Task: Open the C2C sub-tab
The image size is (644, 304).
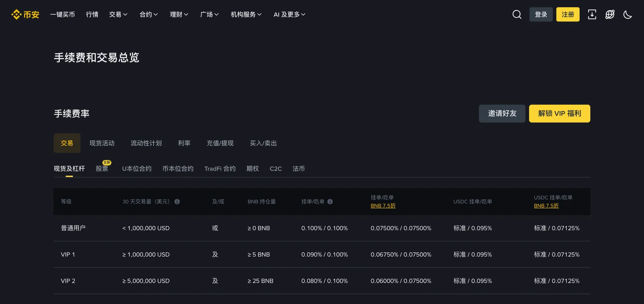Action: 276,168
